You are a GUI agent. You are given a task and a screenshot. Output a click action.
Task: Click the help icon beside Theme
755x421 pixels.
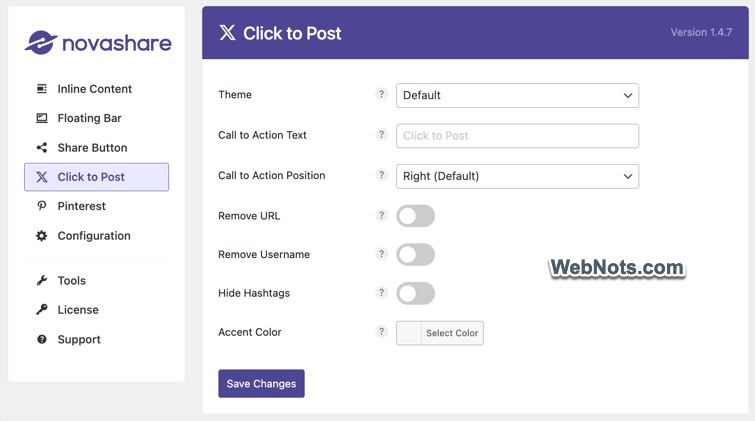[x=381, y=95]
